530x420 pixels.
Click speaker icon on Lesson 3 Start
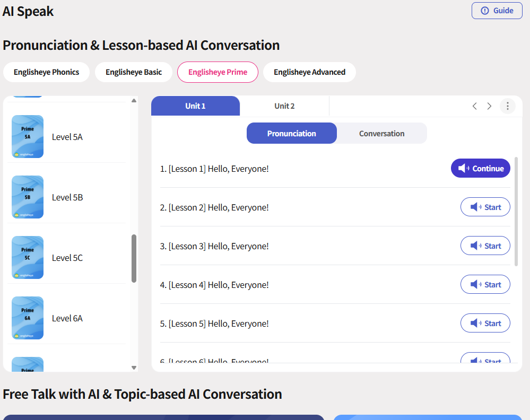(x=476, y=246)
